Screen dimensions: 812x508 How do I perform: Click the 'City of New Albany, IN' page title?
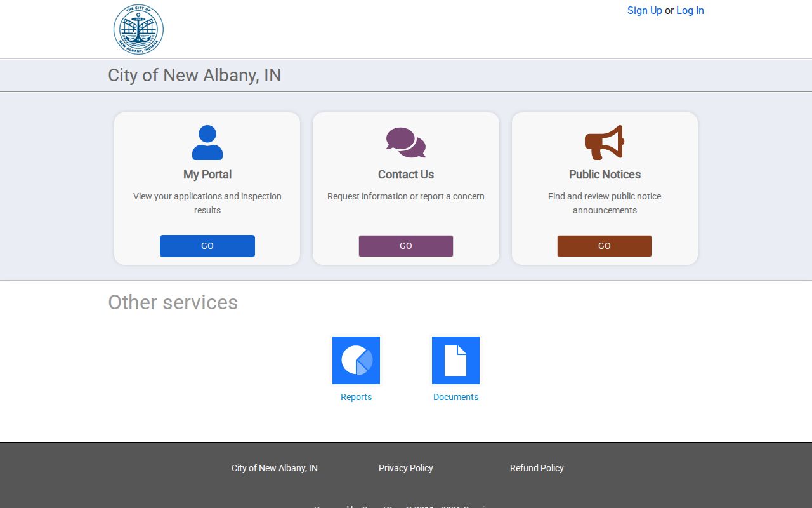pos(195,75)
